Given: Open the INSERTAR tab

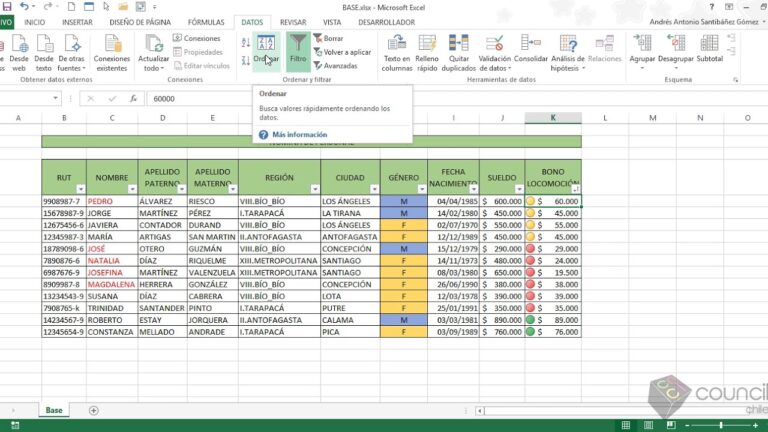Looking at the screenshot, I should [77, 22].
